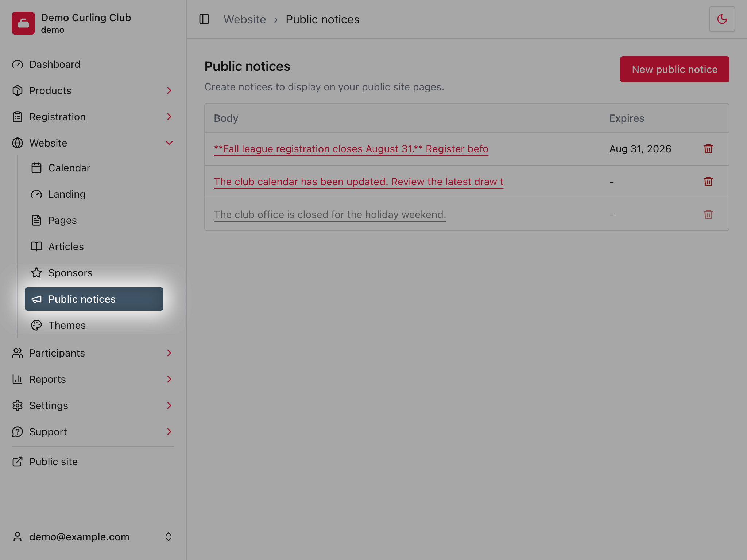Expand the Registration chevron
This screenshot has width=747, height=560.
click(169, 117)
